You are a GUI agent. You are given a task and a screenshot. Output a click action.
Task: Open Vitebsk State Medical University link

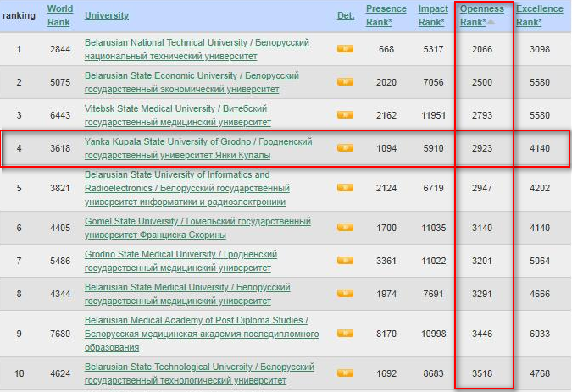[178, 115]
